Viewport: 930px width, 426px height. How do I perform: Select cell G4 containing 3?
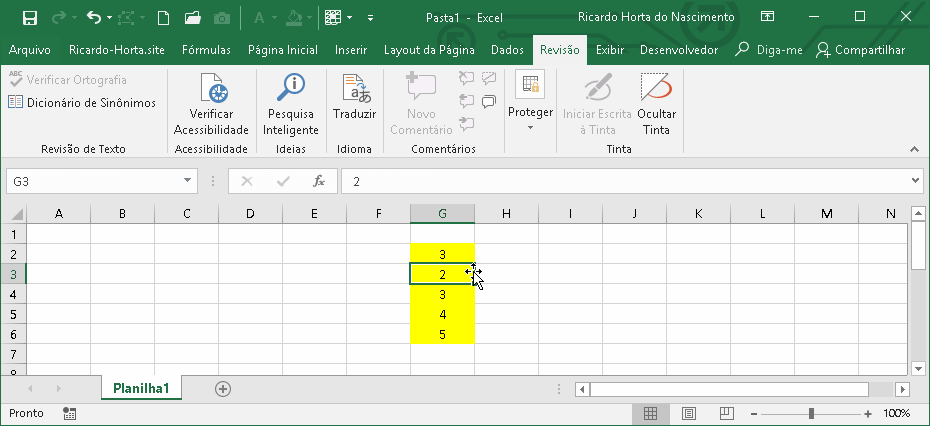442,294
